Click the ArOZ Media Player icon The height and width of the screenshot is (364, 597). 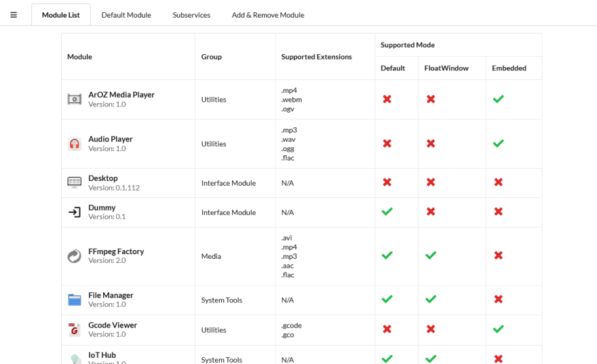tap(75, 99)
